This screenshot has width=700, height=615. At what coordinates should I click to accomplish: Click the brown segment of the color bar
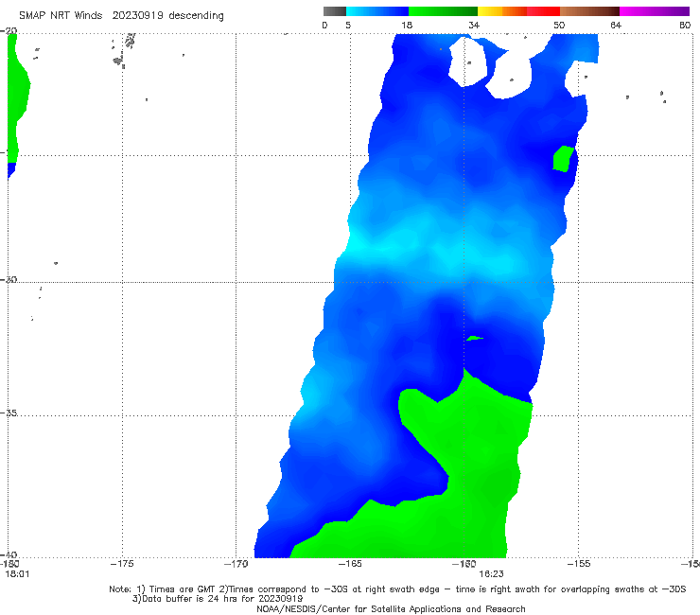pyautogui.click(x=589, y=11)
